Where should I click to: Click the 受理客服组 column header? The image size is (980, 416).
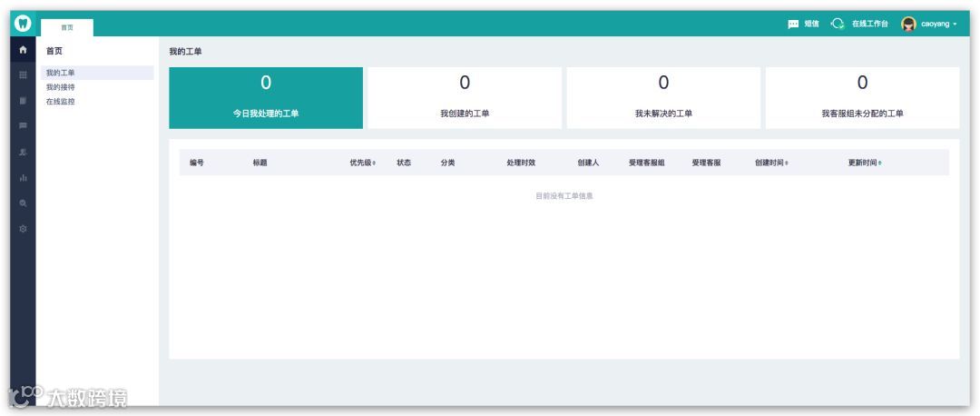[646, 163]
